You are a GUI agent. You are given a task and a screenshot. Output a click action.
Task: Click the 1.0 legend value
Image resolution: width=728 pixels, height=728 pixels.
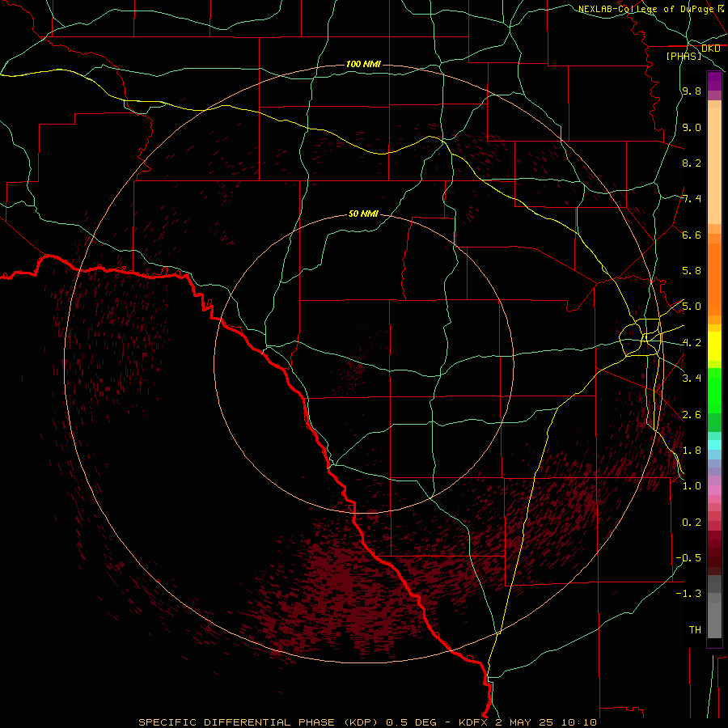tap(692, 486)
